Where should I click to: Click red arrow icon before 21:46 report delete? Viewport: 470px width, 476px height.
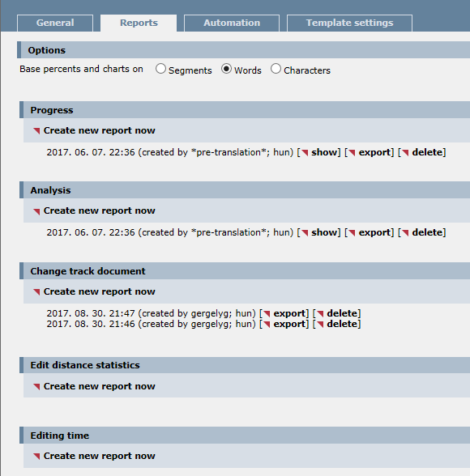click(x=320, y=325)
